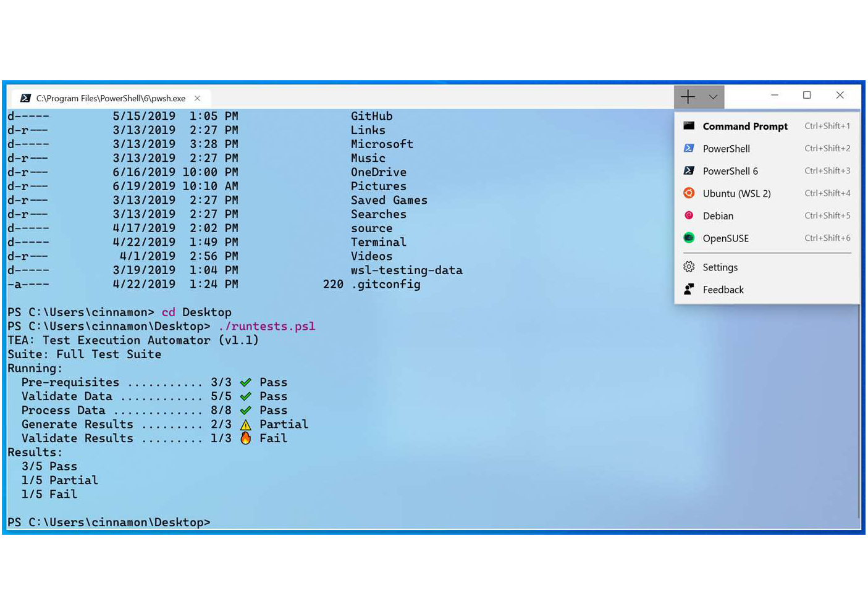Screen dimensions: 868x615
Task: Close the terminal window
Action: (840, 95)
